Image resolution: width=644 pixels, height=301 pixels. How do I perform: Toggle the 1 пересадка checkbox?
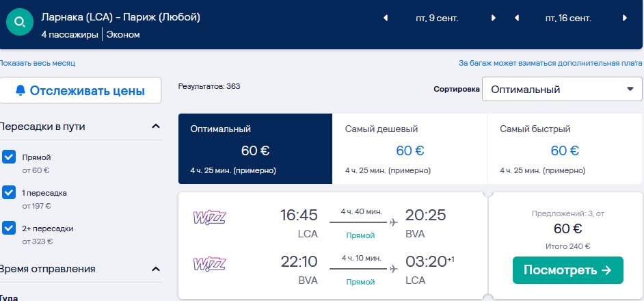pyautogui.click(x=9, y=192)
